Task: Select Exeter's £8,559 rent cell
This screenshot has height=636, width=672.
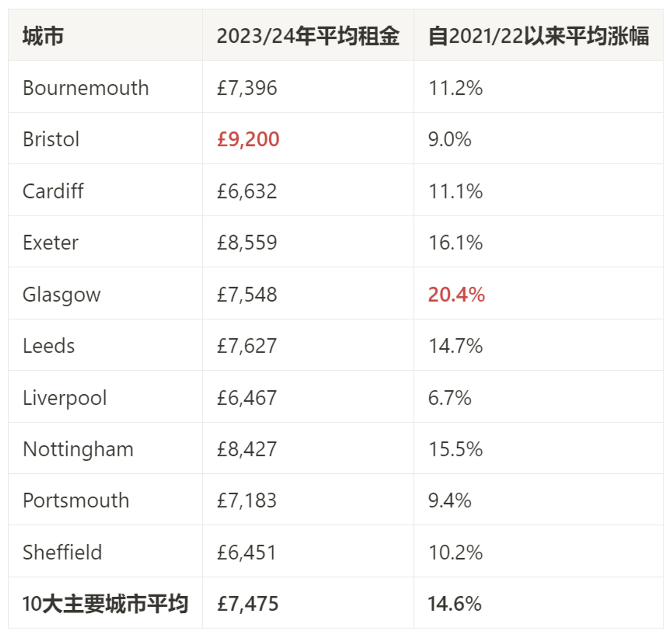Action: tap(247, 243)
